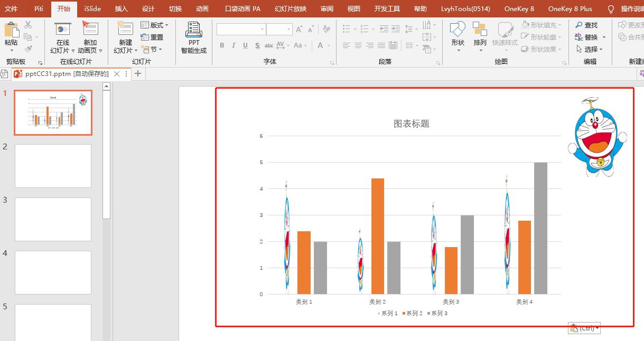This screenshot has height=341, width=644.
Task: Click the 重置 reset slide button
Action: pyautogui.click(x=153, y=37)
